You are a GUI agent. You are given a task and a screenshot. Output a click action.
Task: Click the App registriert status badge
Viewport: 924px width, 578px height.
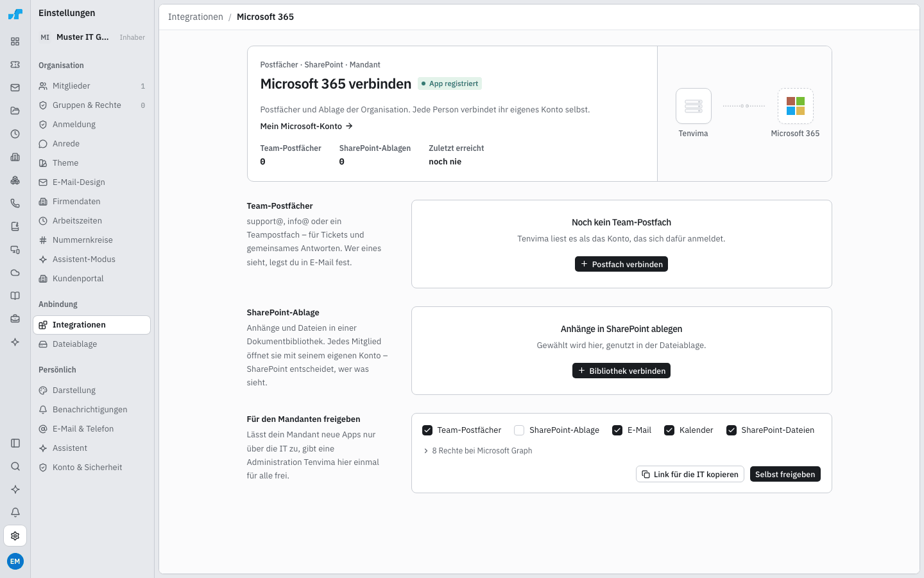click(450, 83)
